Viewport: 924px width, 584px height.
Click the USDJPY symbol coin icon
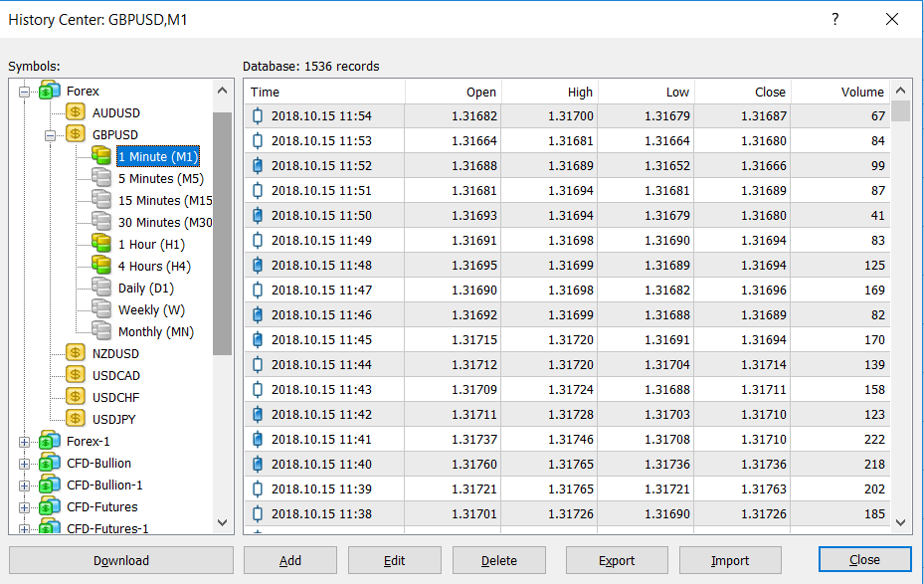76,419
